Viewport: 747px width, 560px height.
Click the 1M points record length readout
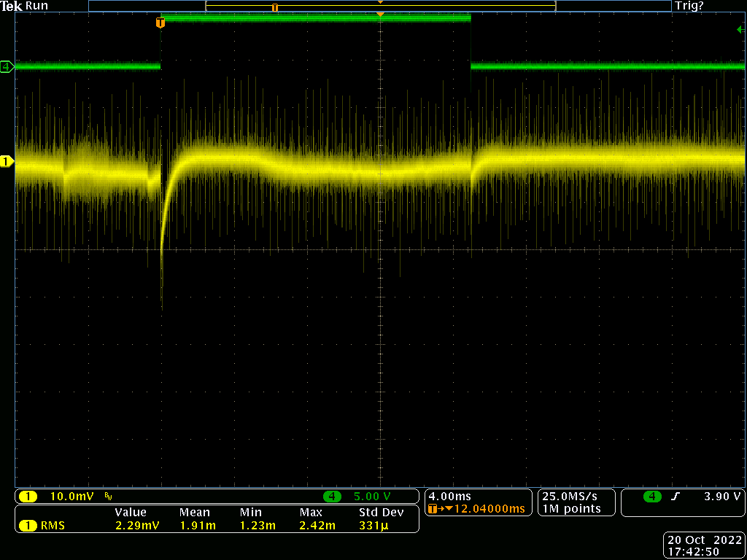click(x=572, y=509)
